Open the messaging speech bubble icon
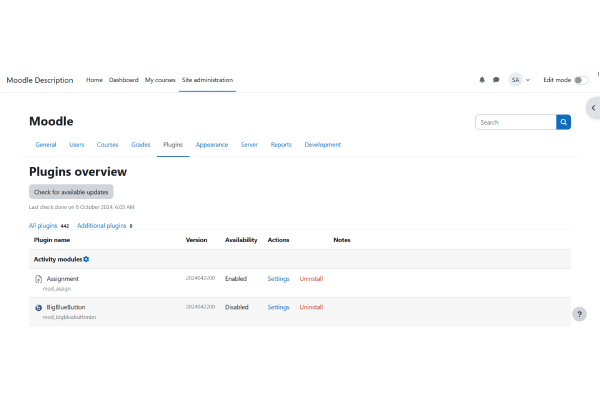The height and width of the screenshot is (400, 600). point(496,80)
